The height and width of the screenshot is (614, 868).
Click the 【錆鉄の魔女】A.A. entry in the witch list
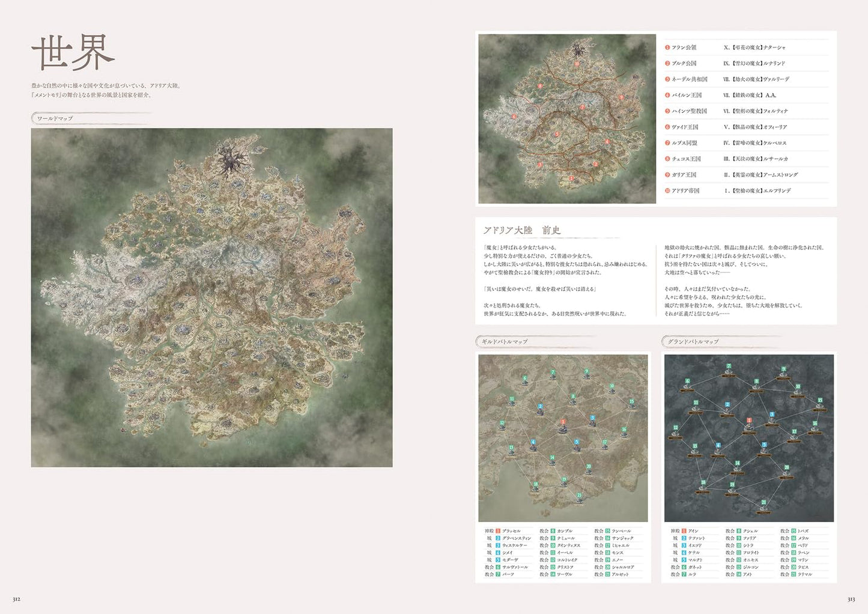(753, 95)
